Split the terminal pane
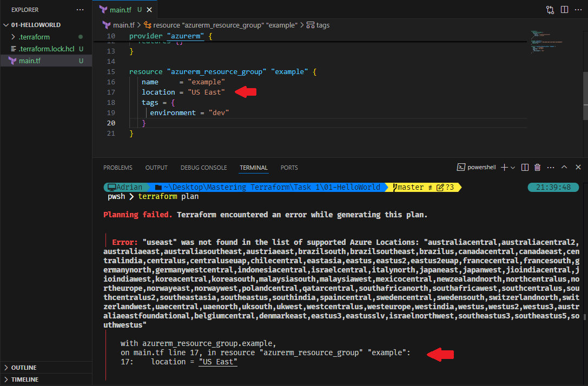This screenshot has width=588, height=386. (525, 167)
